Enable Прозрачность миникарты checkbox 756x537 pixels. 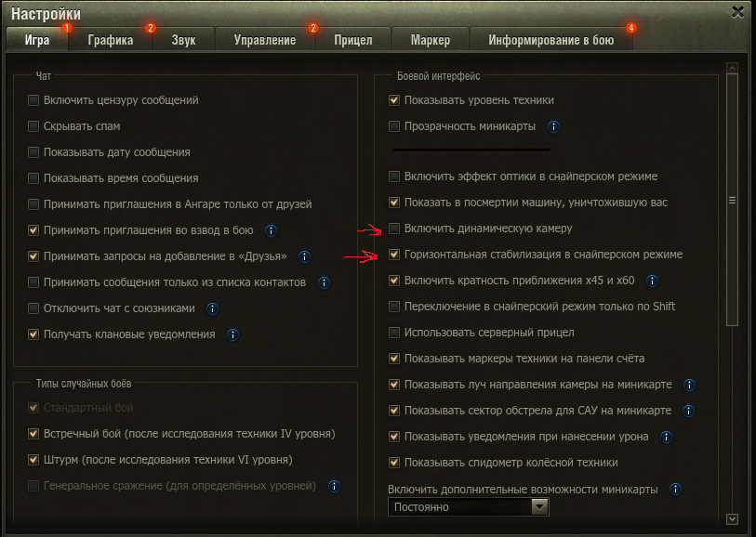pos(394,126)
